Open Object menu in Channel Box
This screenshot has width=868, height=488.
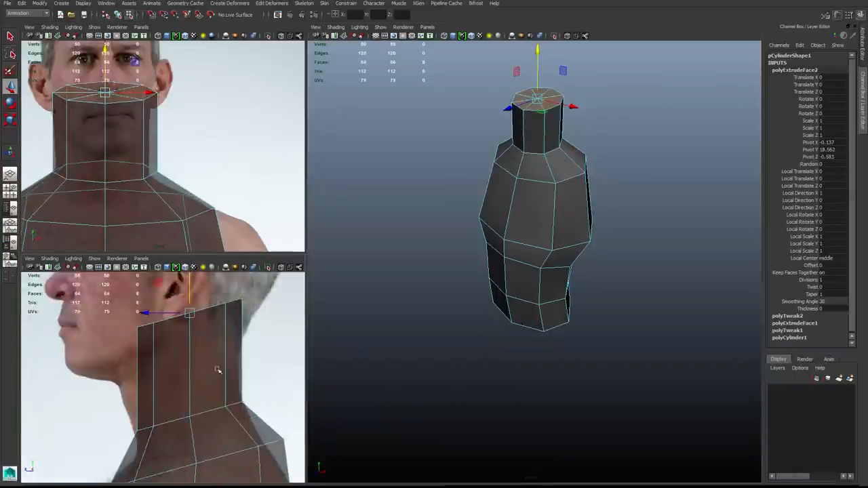coord(818,45)
